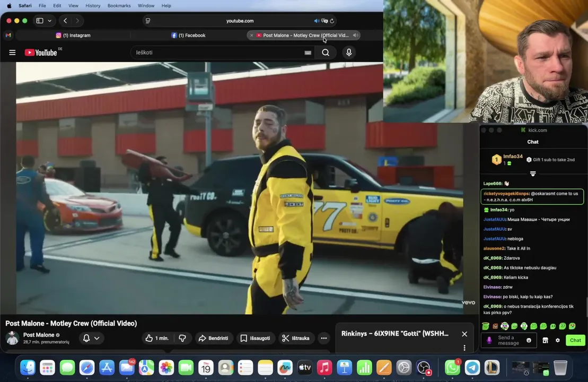Screen dimensions: 588x382
Task: Click Gift 1 sub to take 2nd
Action: pos(550,160)
